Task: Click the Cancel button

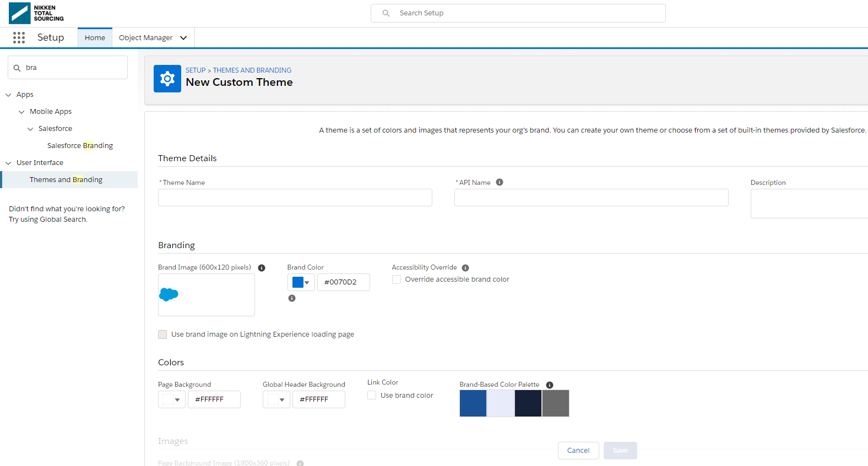Action: click(578, 450)
